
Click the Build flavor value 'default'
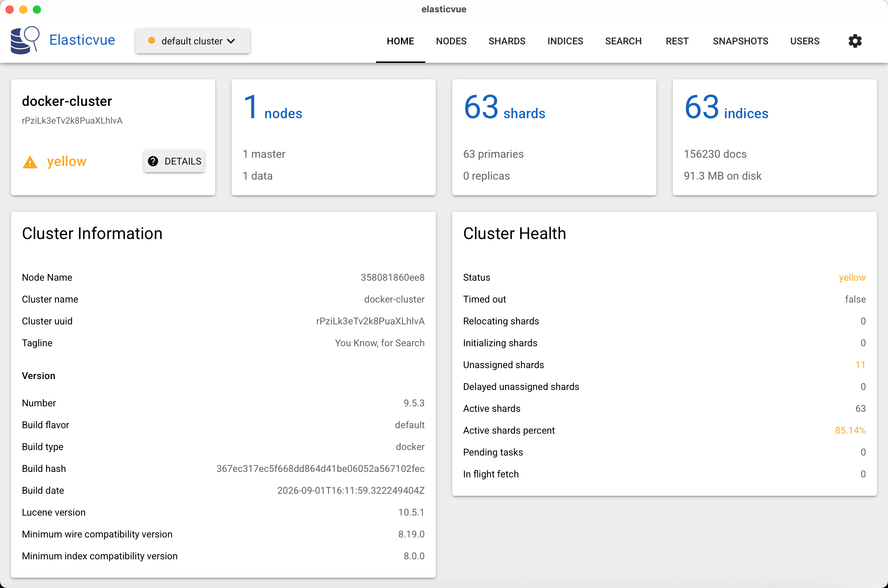coord(410,425)
